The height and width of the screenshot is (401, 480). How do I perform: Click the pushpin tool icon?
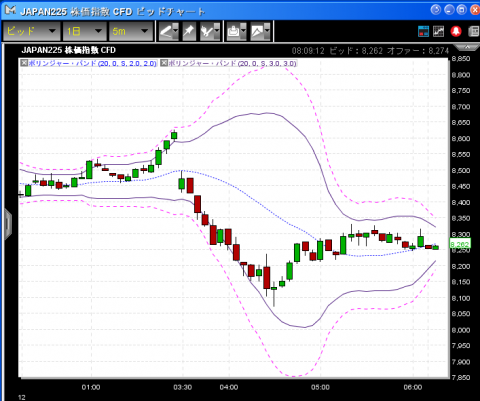(189, 31)
